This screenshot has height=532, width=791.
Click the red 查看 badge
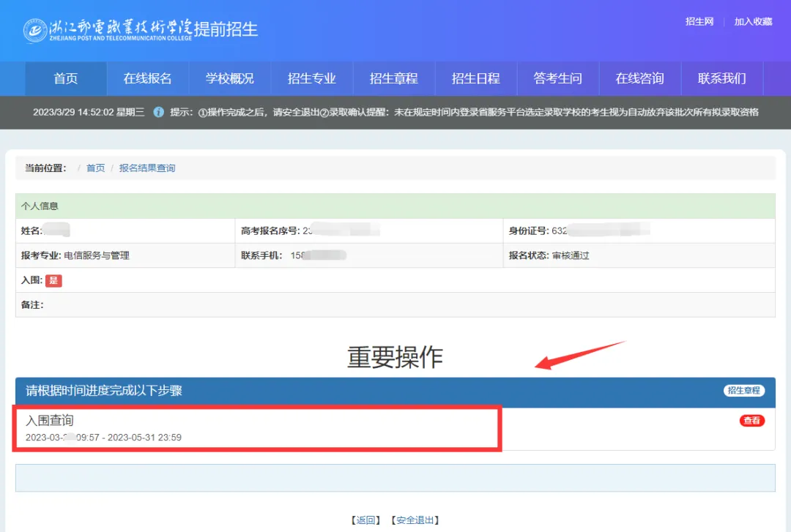(x=751, y=421)
